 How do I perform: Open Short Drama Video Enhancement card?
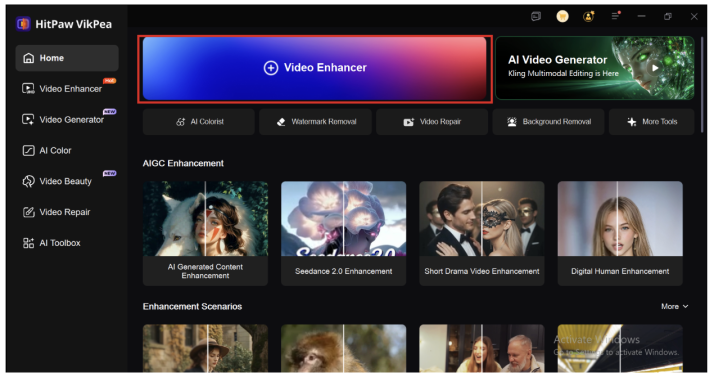pos(482,234)
